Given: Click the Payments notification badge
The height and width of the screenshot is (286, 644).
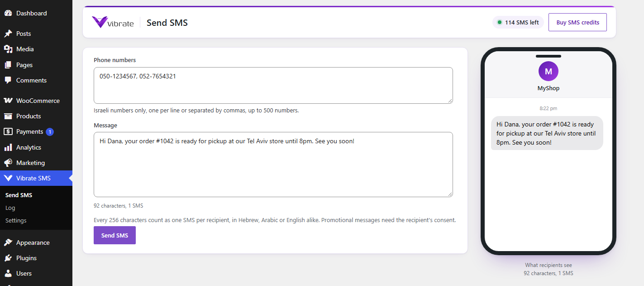Looking at the screenshot, I should click(x=50, y=132).
